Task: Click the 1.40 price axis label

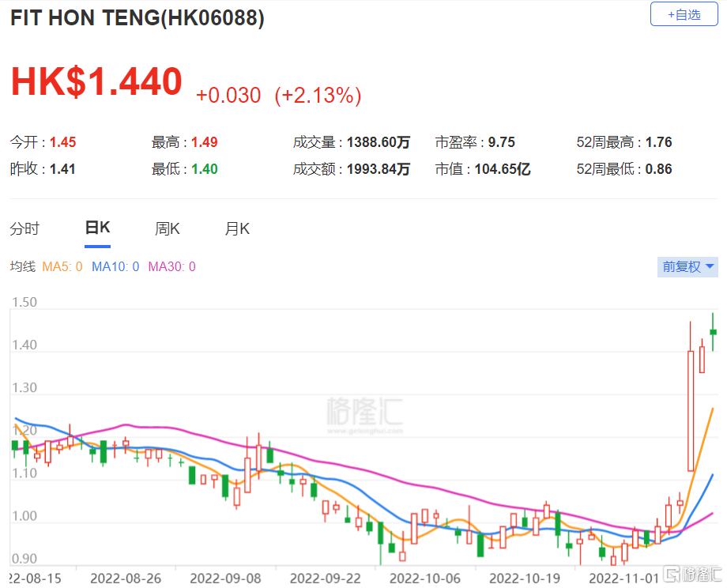Action: point(24,345)
